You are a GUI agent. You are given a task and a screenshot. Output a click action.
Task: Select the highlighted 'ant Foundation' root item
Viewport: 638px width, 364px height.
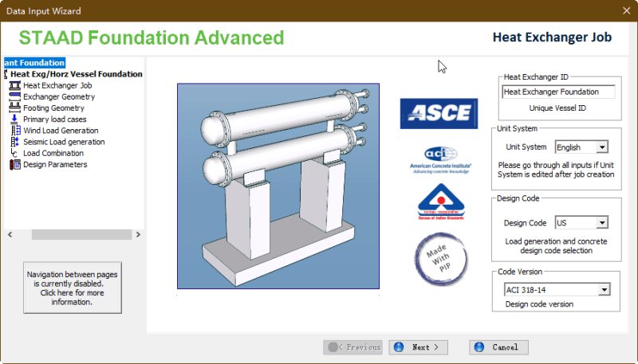click(x=34, y=63)
